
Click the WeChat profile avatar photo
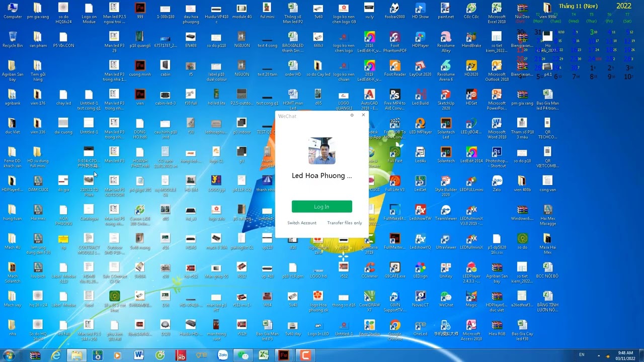(321, 151)
